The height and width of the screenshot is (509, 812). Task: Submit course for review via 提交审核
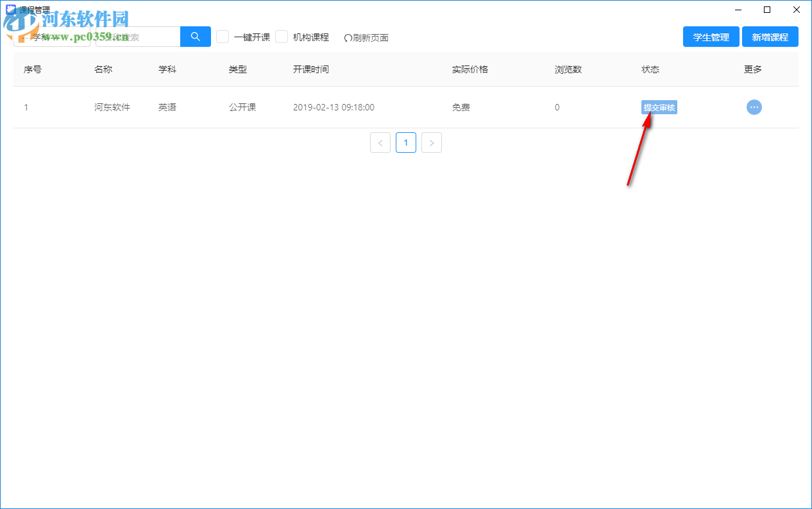click(x=659, y=107)
